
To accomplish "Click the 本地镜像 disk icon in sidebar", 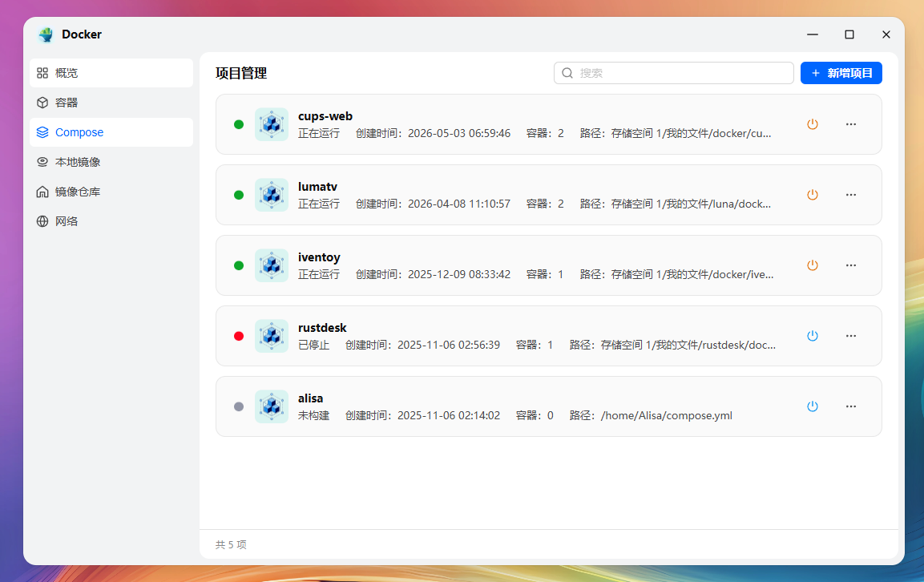I will (42, 162).
